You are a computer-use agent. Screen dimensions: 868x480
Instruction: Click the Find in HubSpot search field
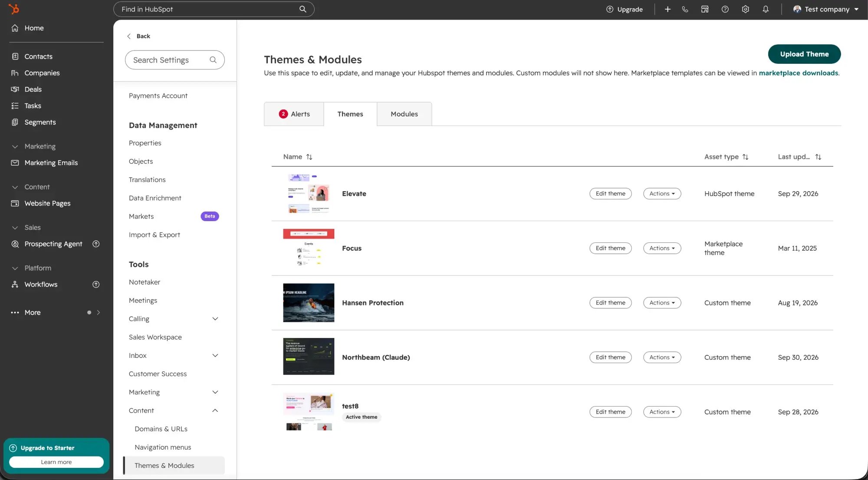click(x=214, y=9)
